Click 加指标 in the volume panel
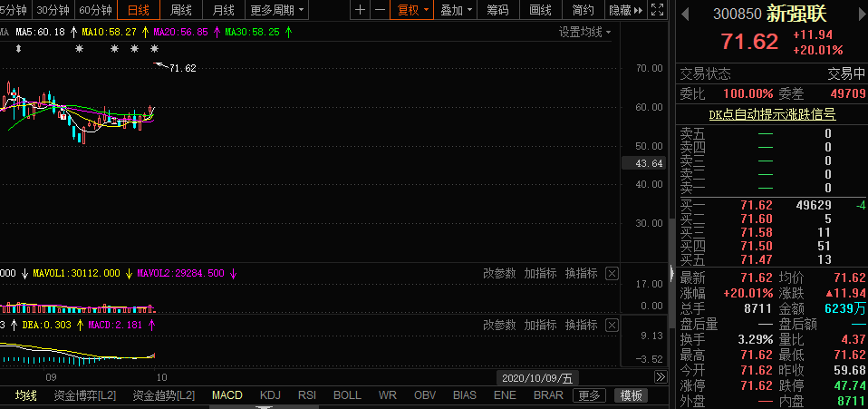Viewport: 868px width, 409px height. point(540,273)
